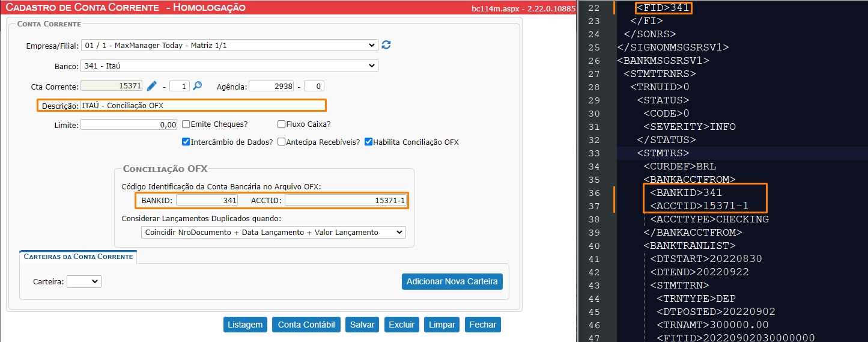The height and width of the screenshot is (342, 868).
Task: Click the refresh icon beside Empresa/Filial
Action: 387,45
